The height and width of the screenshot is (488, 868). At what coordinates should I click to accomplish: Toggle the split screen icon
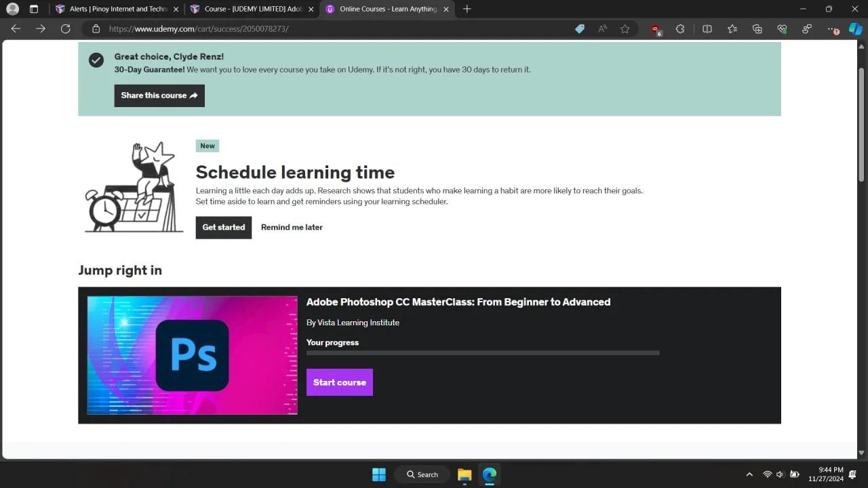coord(707,29)
